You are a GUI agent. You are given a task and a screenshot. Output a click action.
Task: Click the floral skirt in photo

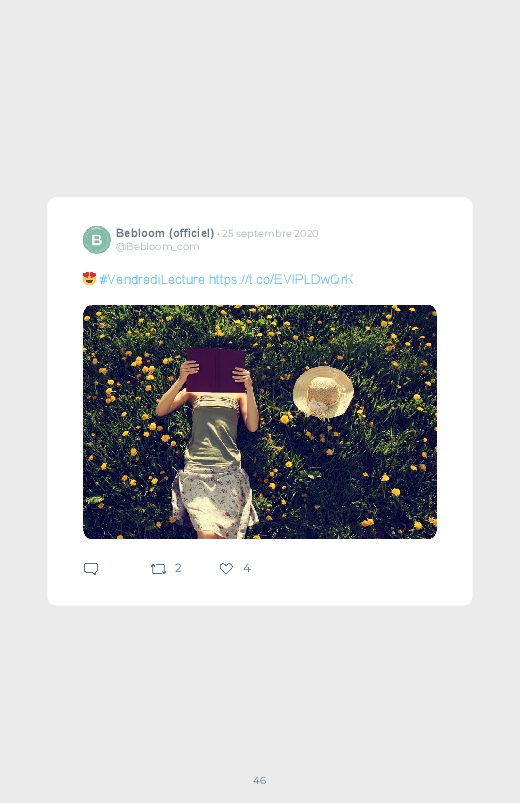click(x=214, y=502)
